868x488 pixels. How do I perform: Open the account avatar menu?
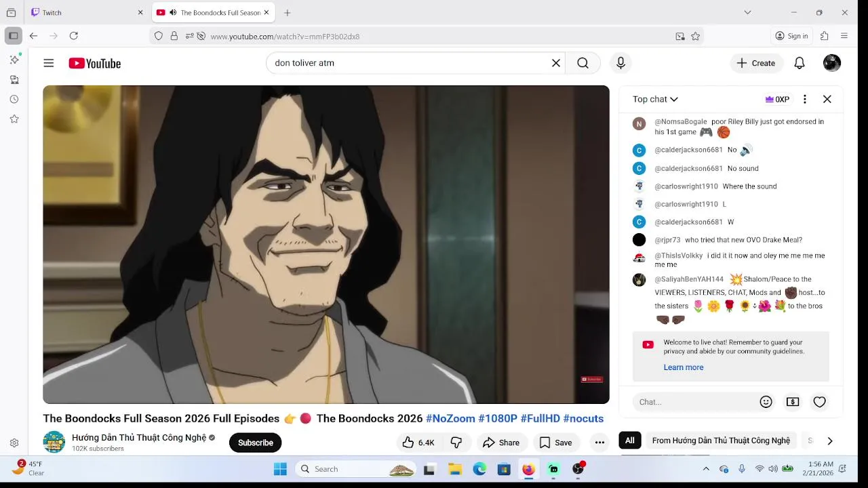click(x=832, y=63)
